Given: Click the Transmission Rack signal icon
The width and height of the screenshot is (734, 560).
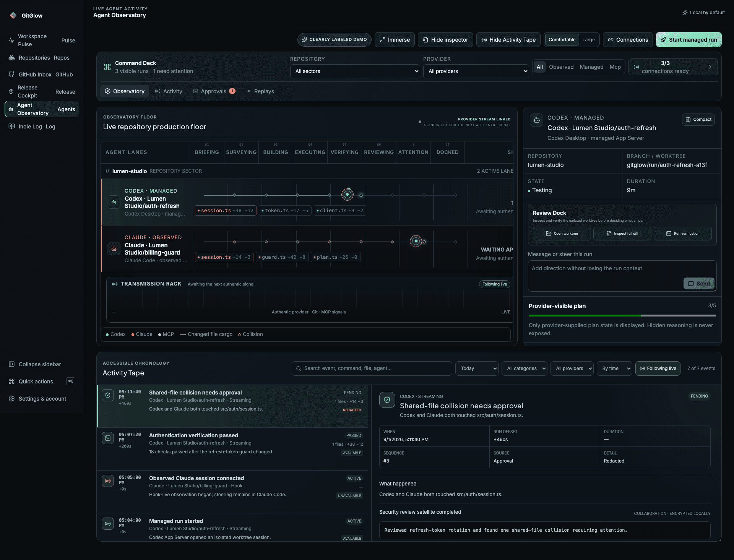Looking at the screenshot, I should click(115, 284).
